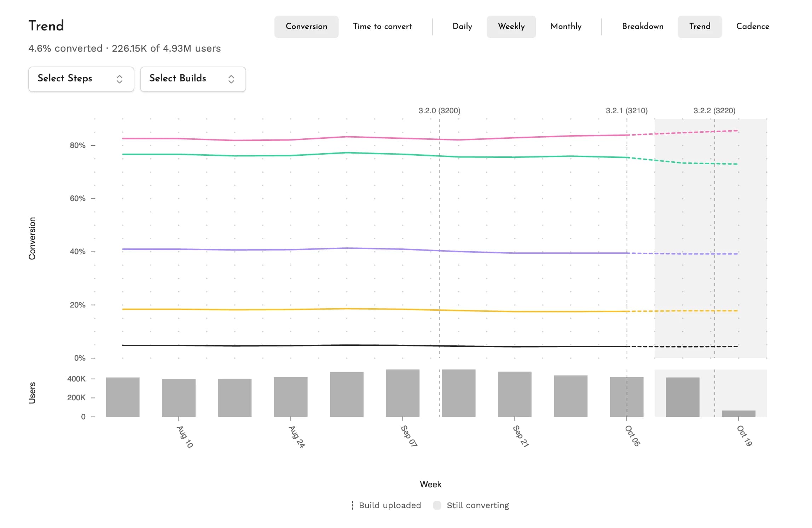Click the Trend heading
The height and width of the screenshot is (528, 812).
[x=46, y=26]
